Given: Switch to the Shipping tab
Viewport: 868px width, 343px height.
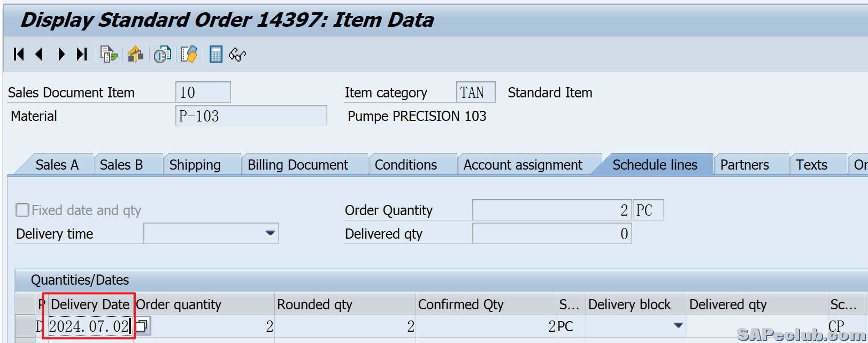Looking at the screenshot, I should tap(195, 165).
